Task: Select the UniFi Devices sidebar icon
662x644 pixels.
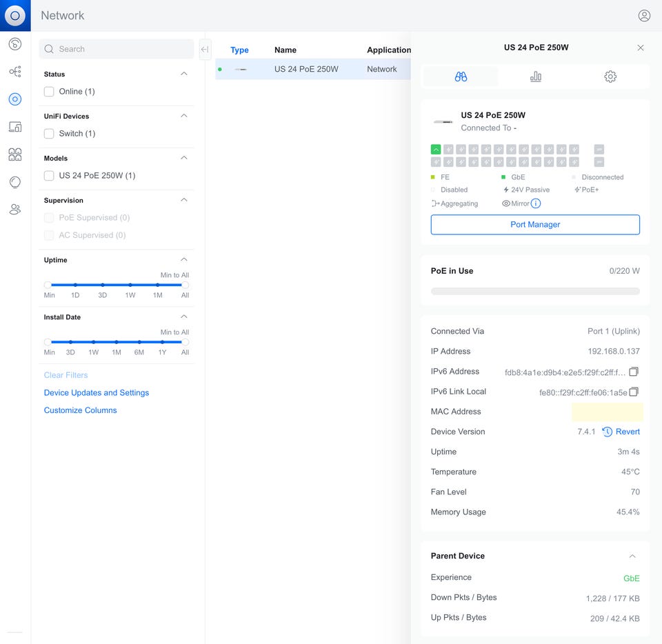Action: (x=15, y=99)
